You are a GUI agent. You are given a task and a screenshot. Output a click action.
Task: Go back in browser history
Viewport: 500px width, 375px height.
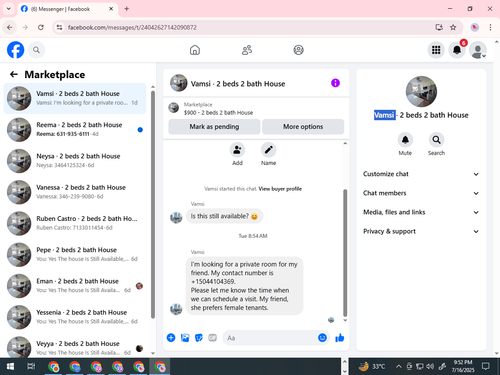pyautogui.click(x=10, y=27)
